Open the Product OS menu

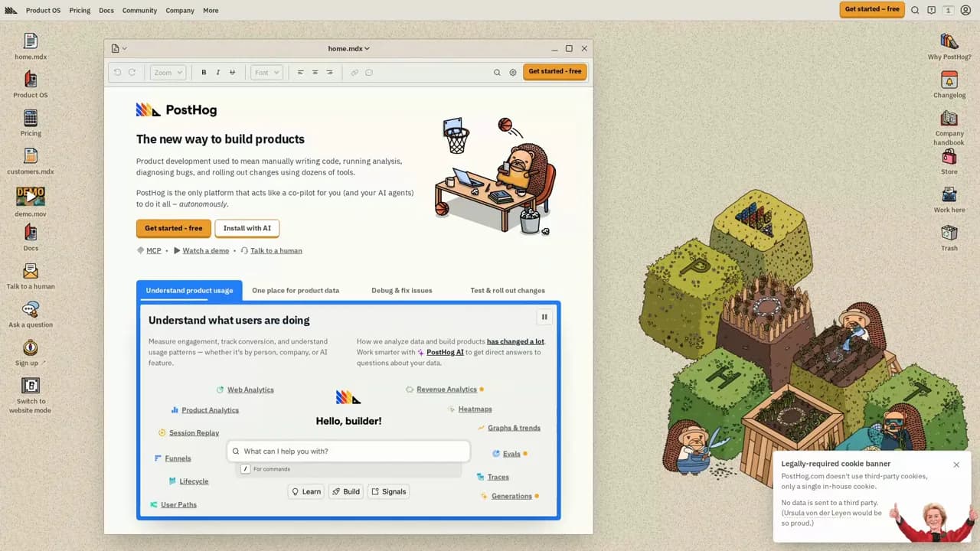click(43, 11)
